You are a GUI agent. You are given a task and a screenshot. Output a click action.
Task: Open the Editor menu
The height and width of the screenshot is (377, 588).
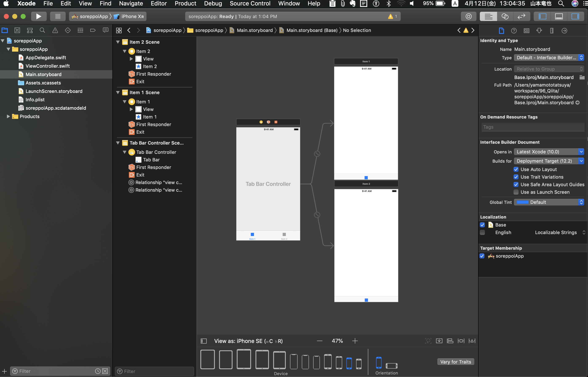(x=159, y=3)
